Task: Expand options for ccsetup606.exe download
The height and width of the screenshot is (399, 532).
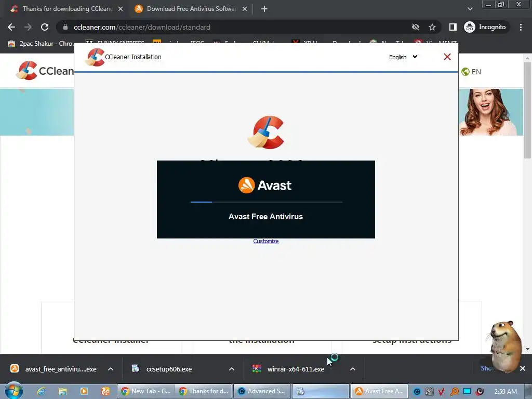Action: [232, 369]
